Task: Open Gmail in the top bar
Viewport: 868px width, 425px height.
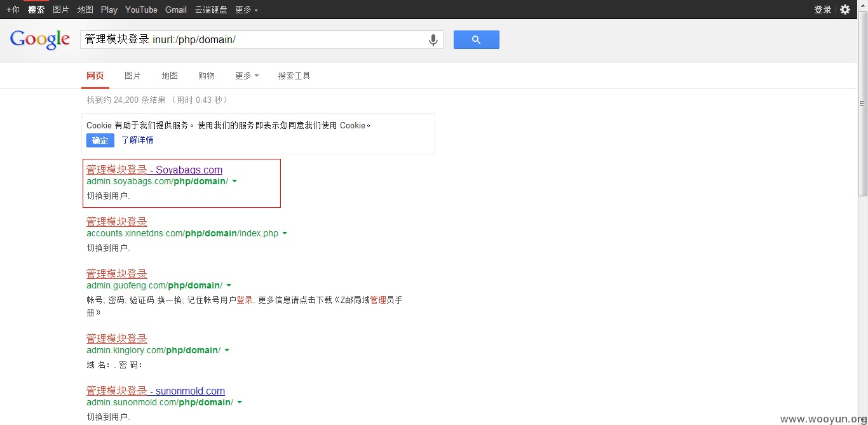Action: coord(176,10)
